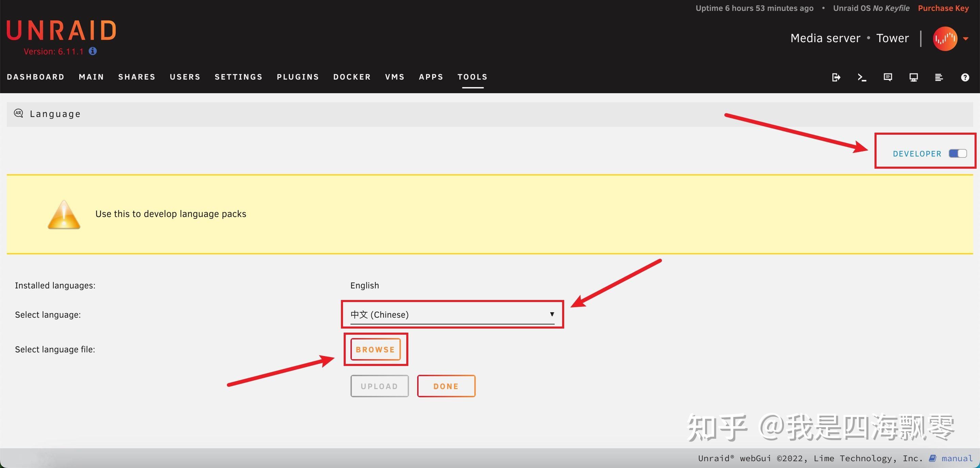Click the Upload button
980x468 pixels.
(x=379, y=386)
